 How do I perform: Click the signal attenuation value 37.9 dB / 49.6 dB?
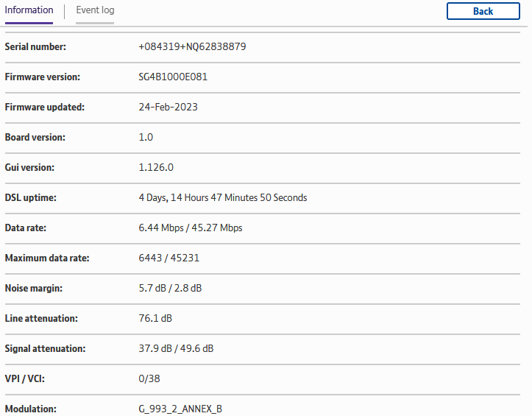[x=176, y=348]
